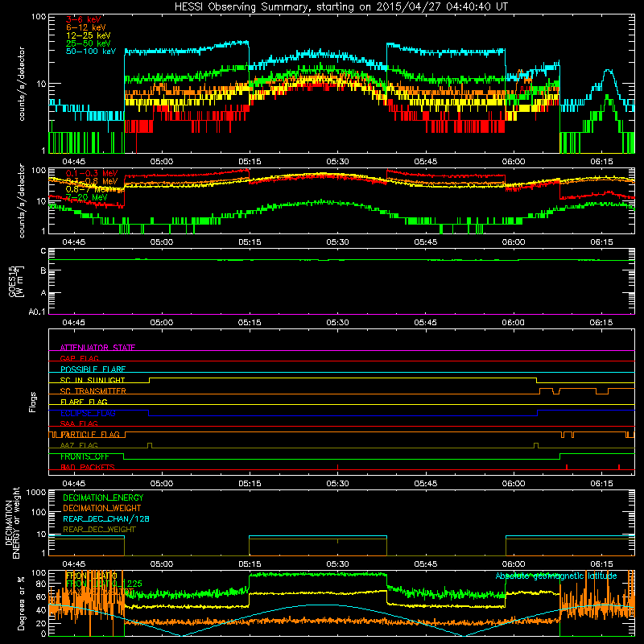Click the 0.8-7 MeV legend label
Viewport: 644px width, 644px height.
tap(86, 190)
